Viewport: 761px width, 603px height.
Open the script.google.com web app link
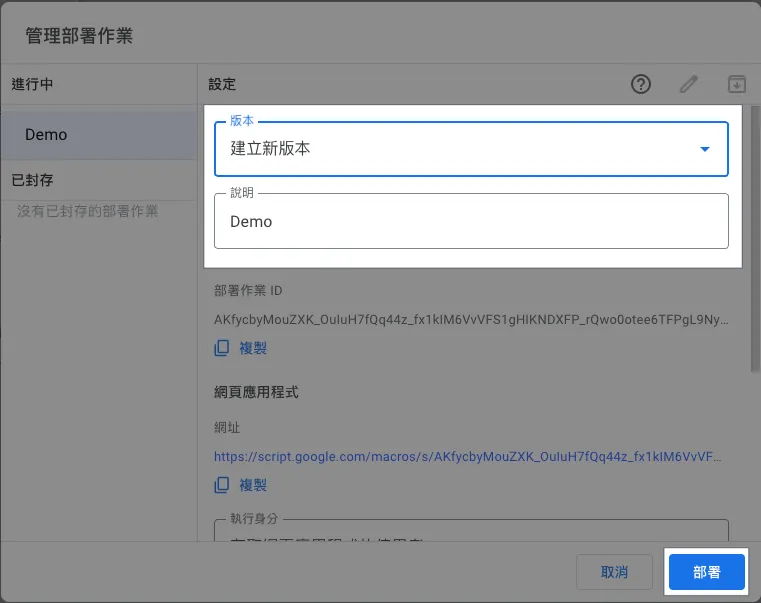[x=467, y=456]
